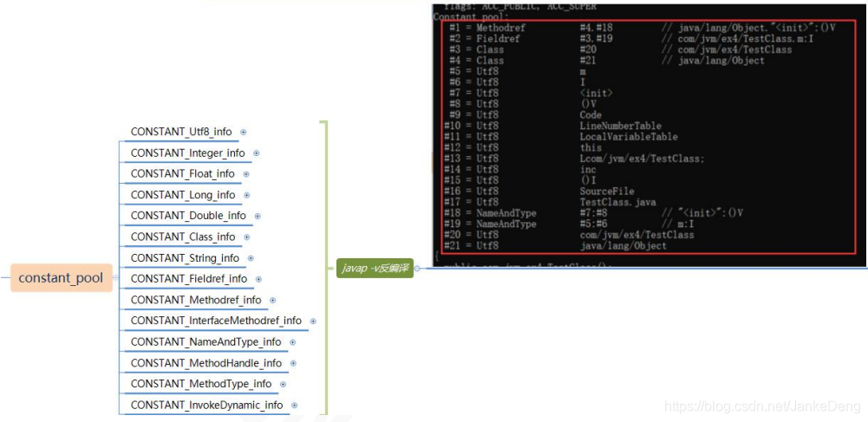Click the LineNumberTable constant entry
Image resolution: width=868 pixels, height=422 pixels.
pyautogui.click(x=621, y=126)
